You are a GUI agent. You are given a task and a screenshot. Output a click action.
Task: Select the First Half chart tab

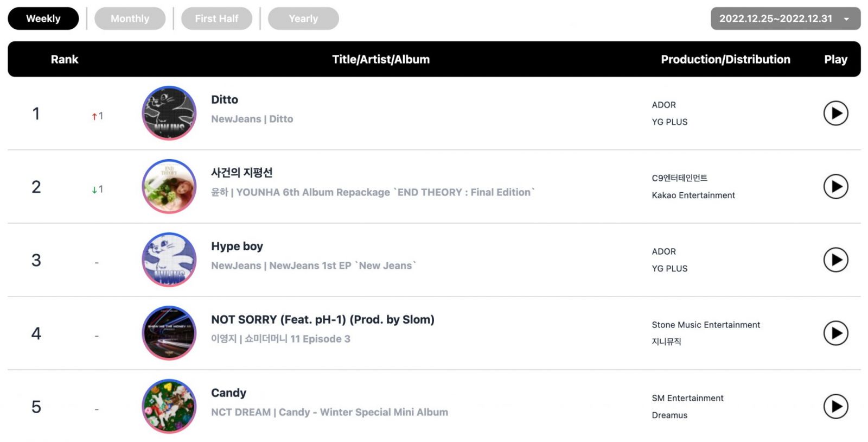pos(216,18)
